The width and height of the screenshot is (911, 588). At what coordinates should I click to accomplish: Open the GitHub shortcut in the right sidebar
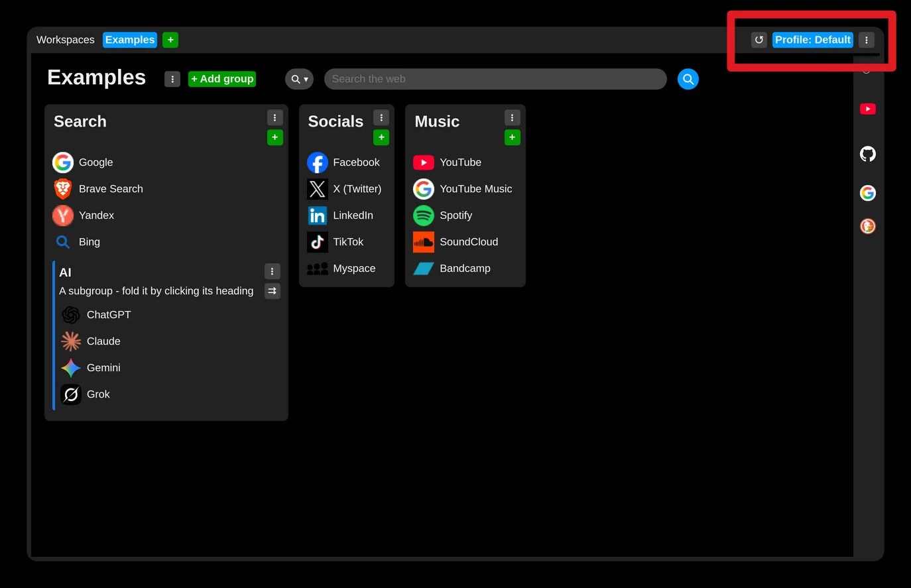point(868,154)
